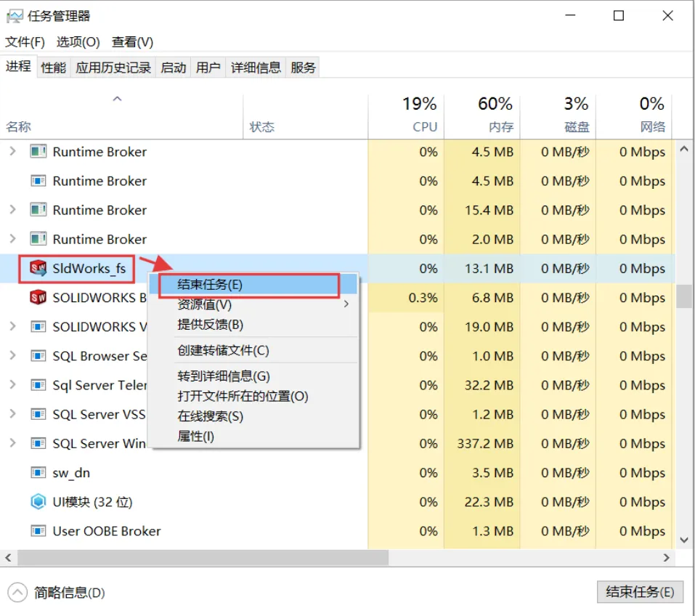Click the horizontal scrollbar thumb

[x=203, y=558]
